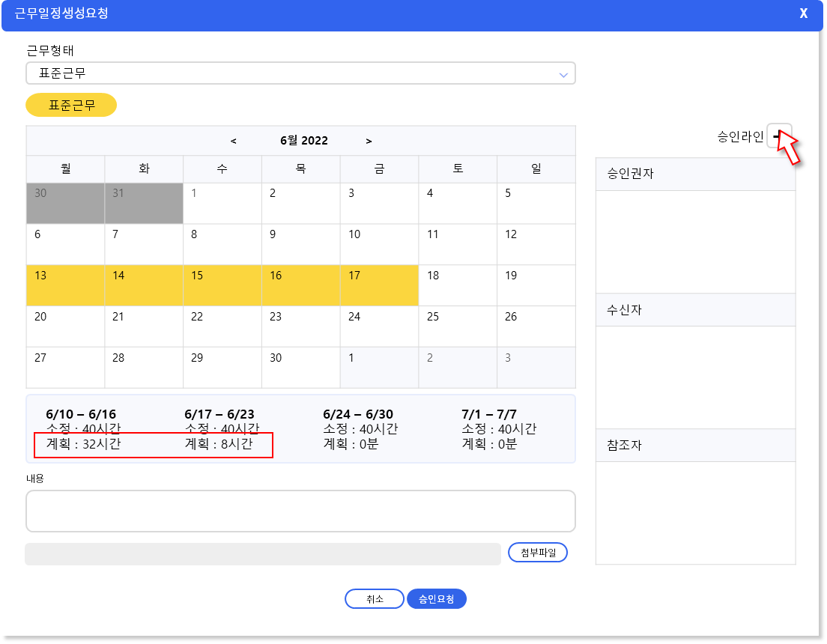The width and height of the screenshot is (827, 644).
Task: Click the 취소 button
Action: (x=375, y=598)
